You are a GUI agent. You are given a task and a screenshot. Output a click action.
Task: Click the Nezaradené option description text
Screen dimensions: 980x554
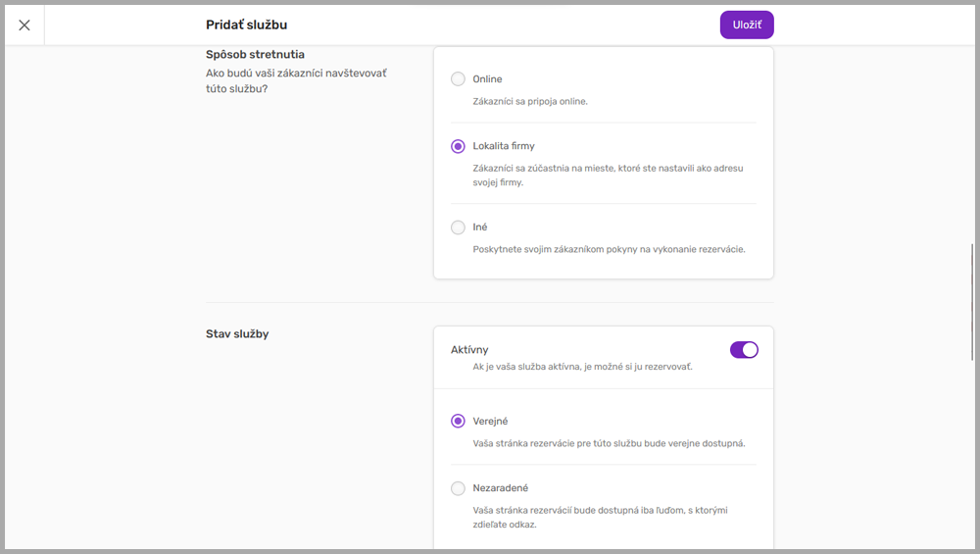pos(600,517)
